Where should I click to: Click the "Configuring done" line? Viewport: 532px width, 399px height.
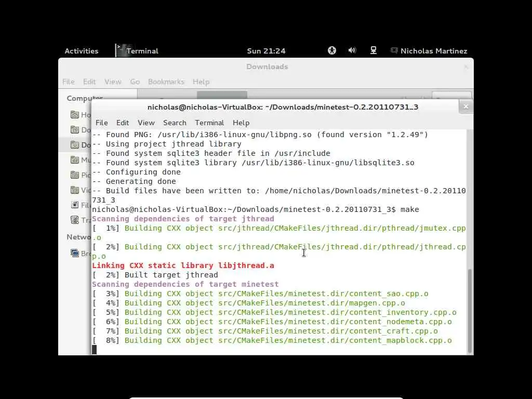(137, 172)
